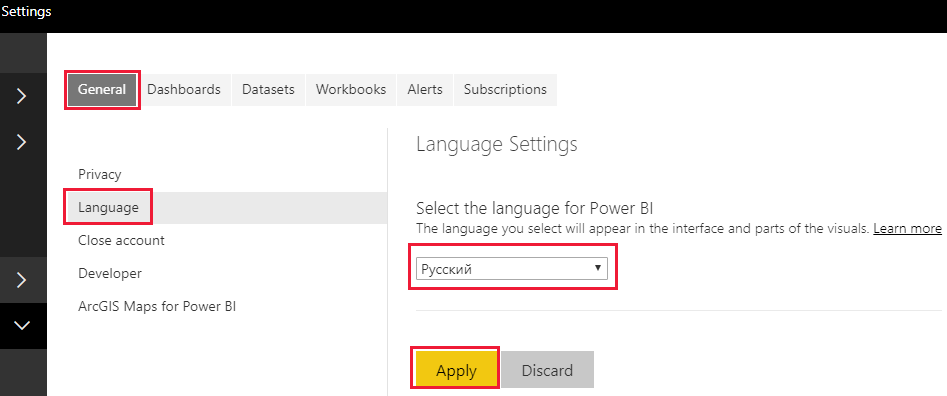947x396 pixels.
Task: Expand the third right-pointing sidebar chevron
Action: [22, 280]
